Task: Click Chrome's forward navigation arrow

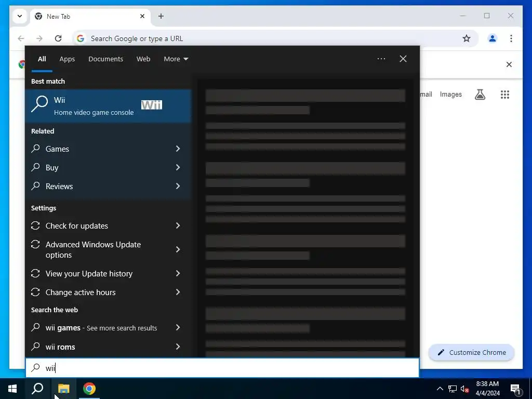Action: [39, 38]
